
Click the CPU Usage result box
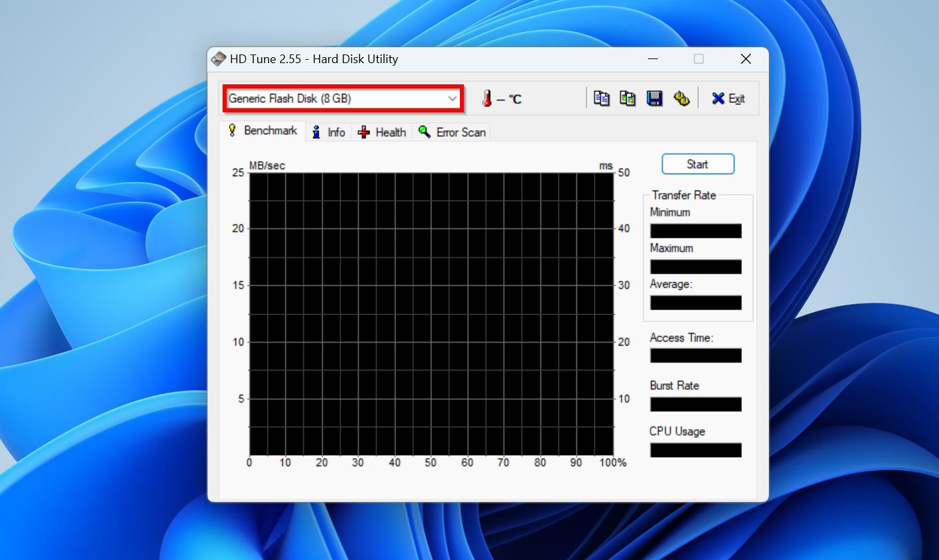(695, 450)
